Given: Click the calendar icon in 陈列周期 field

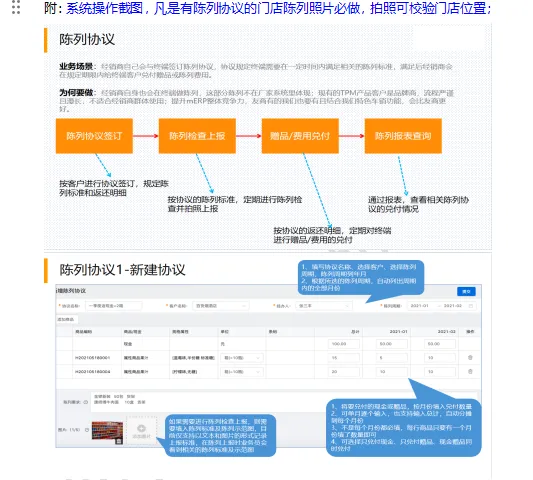Looking at the screenshot, I should coord(471,306).
